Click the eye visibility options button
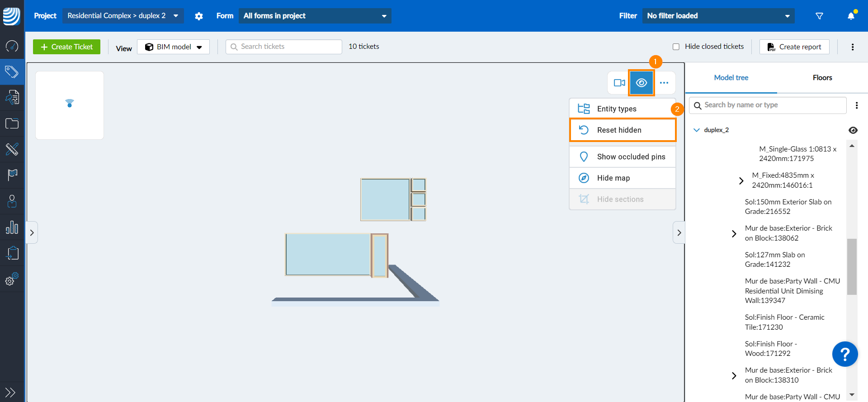 pyautogui.click(x=641, y=83)
